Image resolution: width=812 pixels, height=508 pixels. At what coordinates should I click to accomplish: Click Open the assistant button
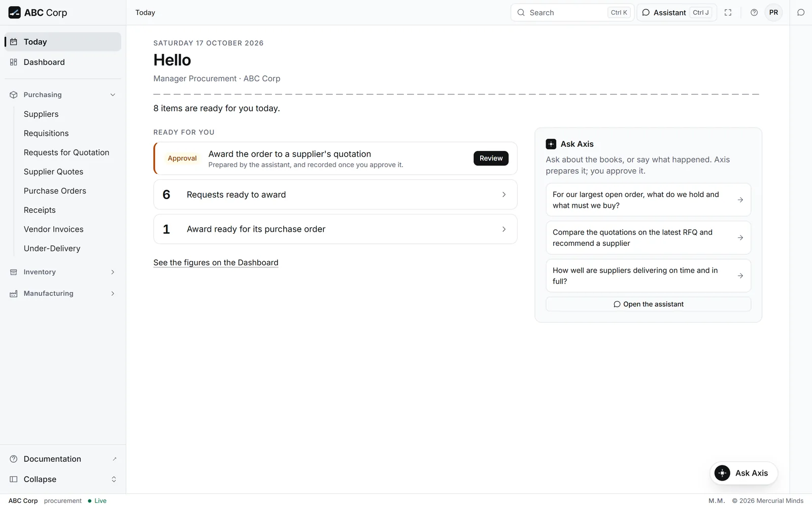point(648,304)
